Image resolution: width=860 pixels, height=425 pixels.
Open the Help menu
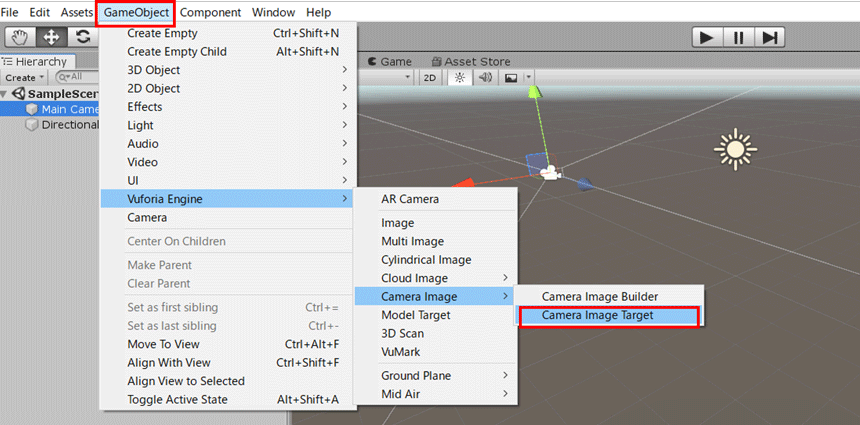click(x=319, y=12)
